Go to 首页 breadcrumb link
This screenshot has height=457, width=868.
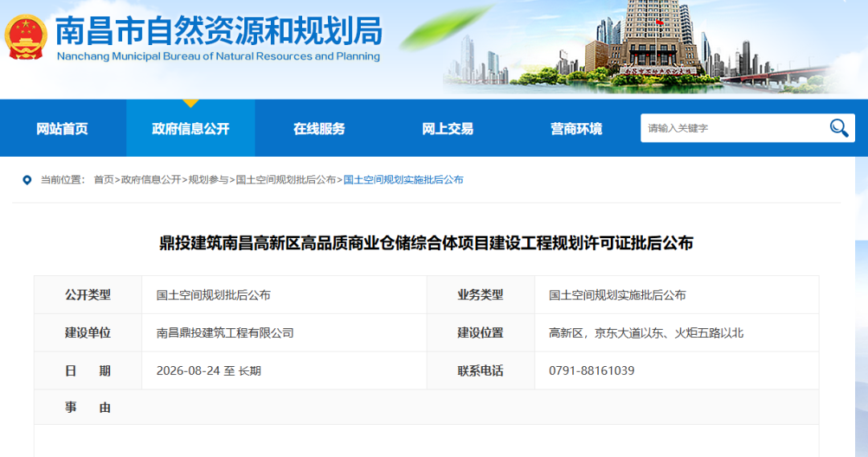click(x=104, y=179)
